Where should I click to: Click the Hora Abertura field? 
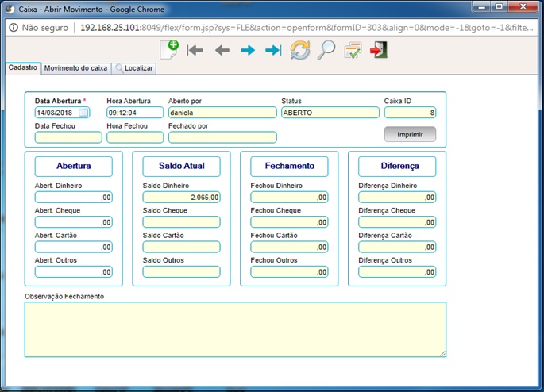[x=135, y=113]
